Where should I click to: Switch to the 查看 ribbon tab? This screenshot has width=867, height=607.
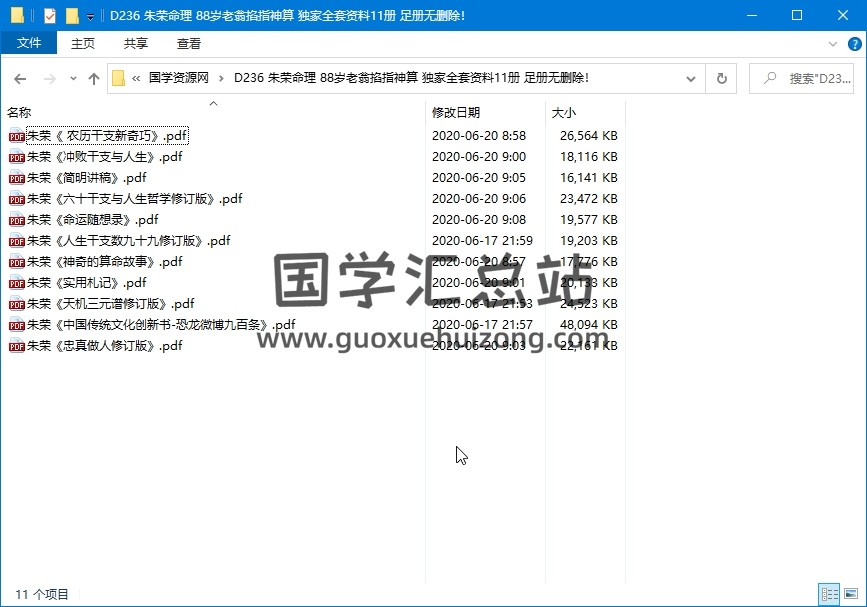[189, 44]
